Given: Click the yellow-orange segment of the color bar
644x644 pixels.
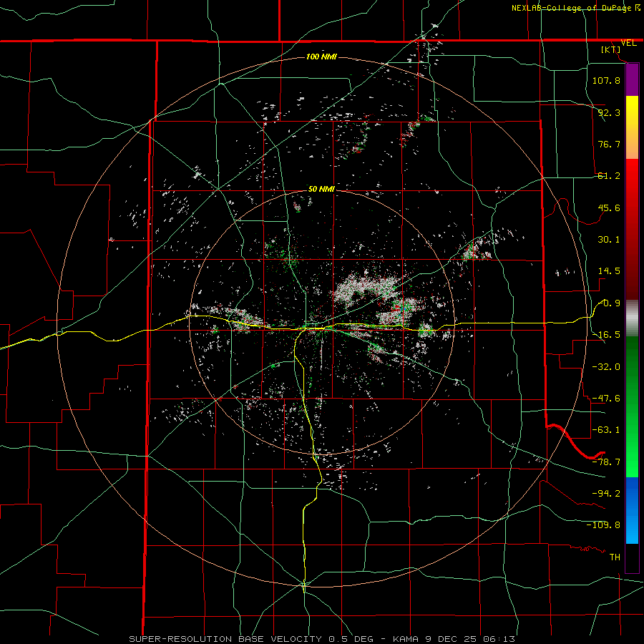Looking at the screenshot, I should tap(632, 127).
